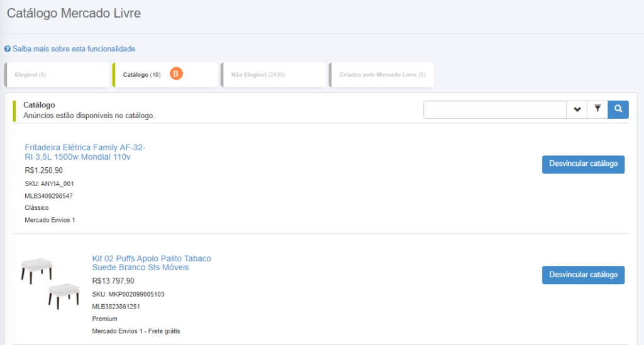Click the 'Premium' listing type text
This screenshot has height=345, width=644.
105,319
